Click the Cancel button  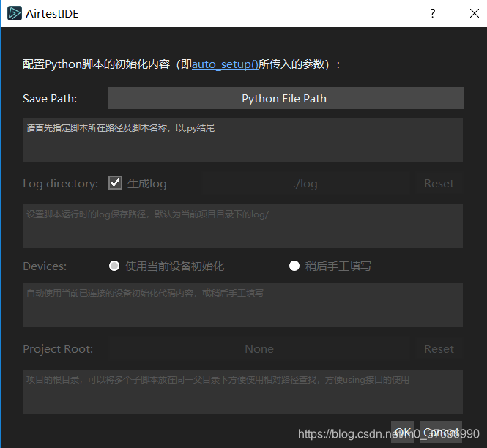pos(441,432)
